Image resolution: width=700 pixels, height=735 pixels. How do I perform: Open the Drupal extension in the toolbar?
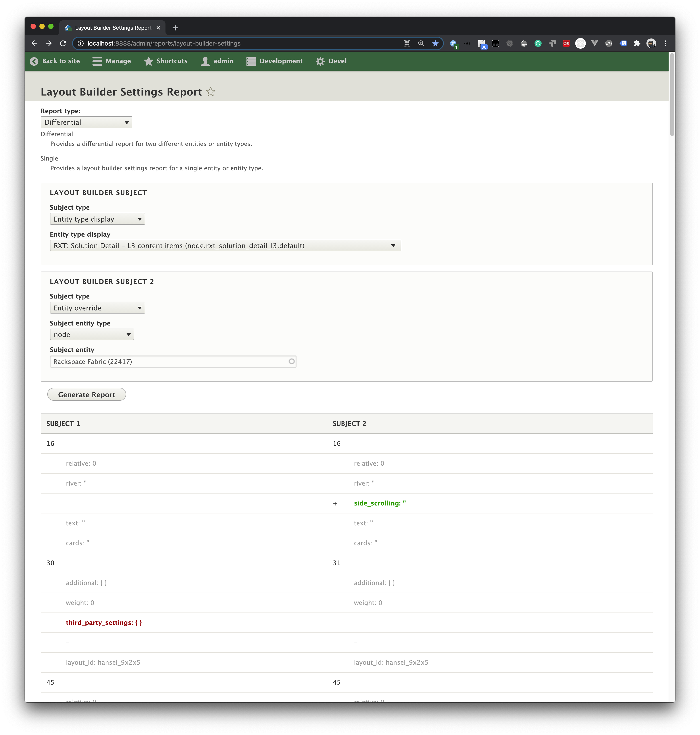point(524,43)
